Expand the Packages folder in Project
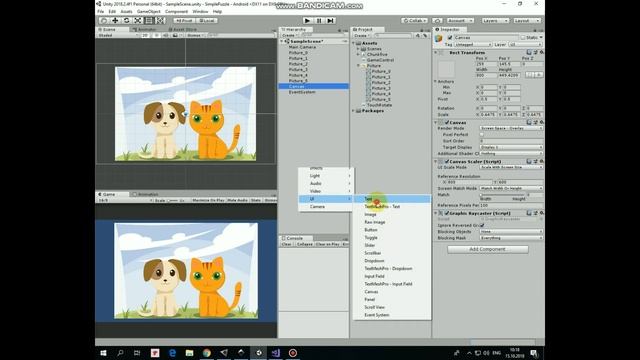The height and width of the screenshot is (360, 640). click(x=353, y=111)
